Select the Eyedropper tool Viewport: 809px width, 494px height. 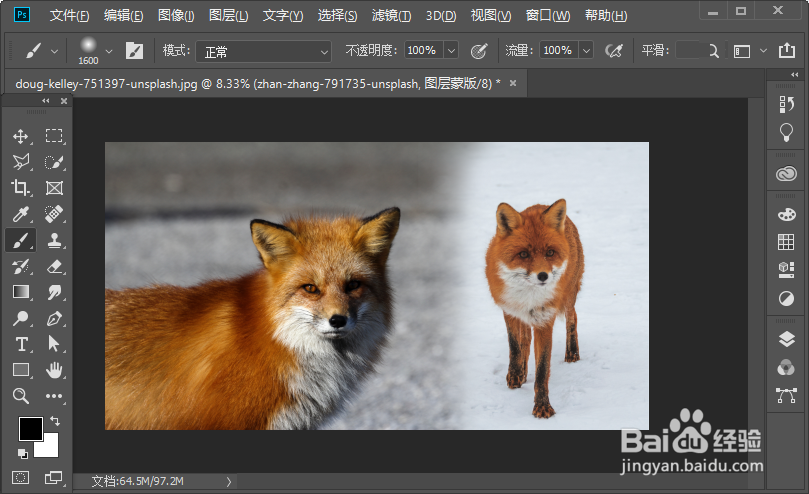pos(21,214)
